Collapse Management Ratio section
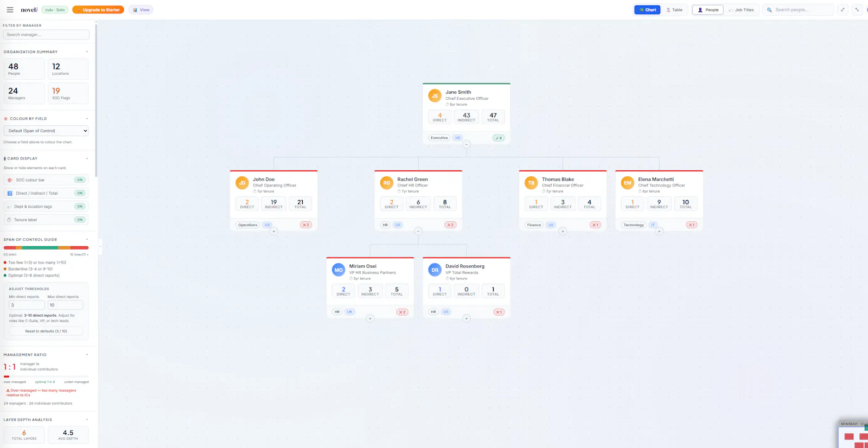The width and height of the screenshot is (868, 448). [87, 355]
